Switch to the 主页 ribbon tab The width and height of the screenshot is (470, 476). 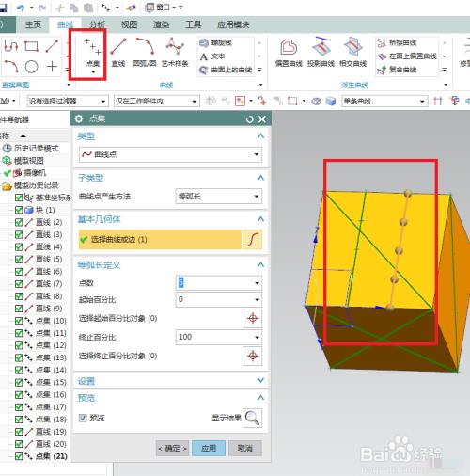click(x=33, y=24)
